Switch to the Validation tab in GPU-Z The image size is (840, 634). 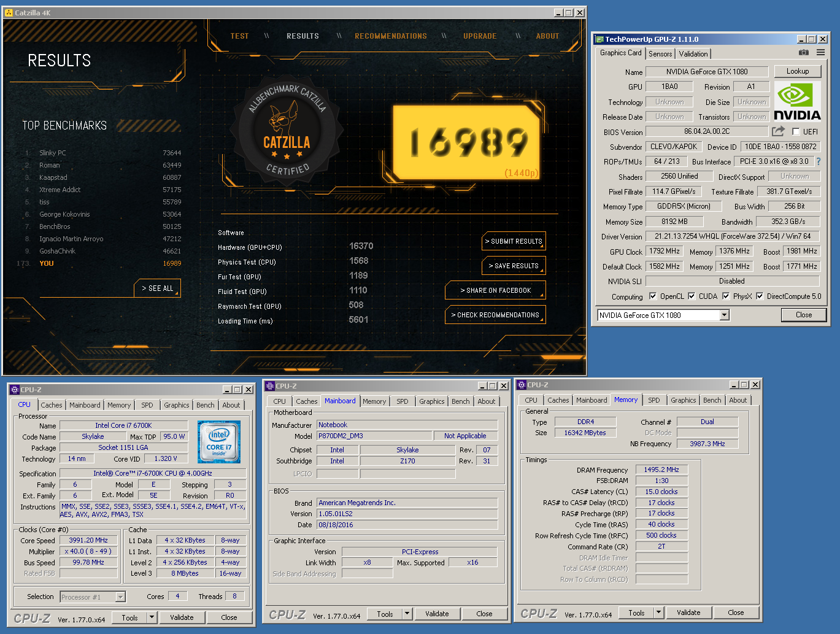click(693, 54)
